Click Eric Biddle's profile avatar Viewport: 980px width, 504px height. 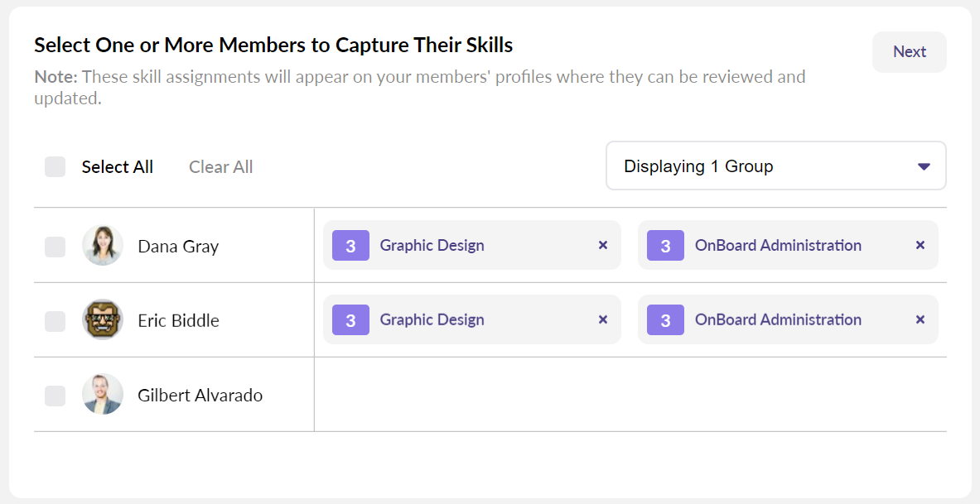103,320
